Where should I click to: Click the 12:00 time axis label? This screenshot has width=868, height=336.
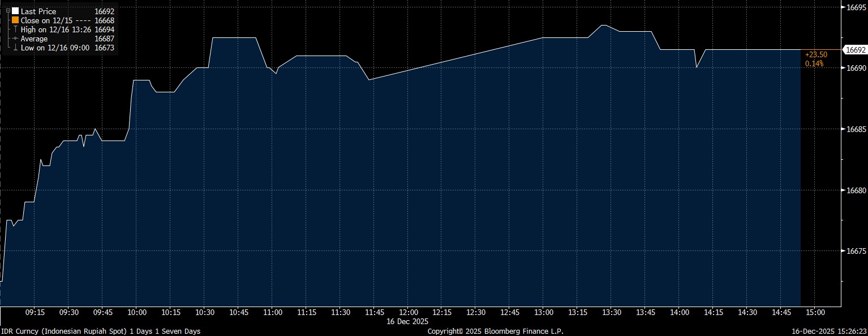(408, 312)
